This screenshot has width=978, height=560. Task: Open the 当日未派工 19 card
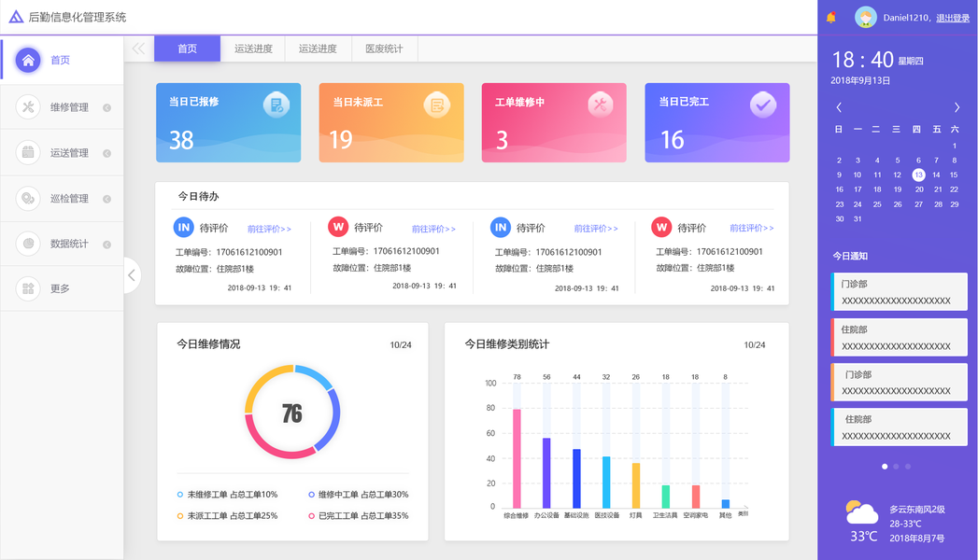391,122
